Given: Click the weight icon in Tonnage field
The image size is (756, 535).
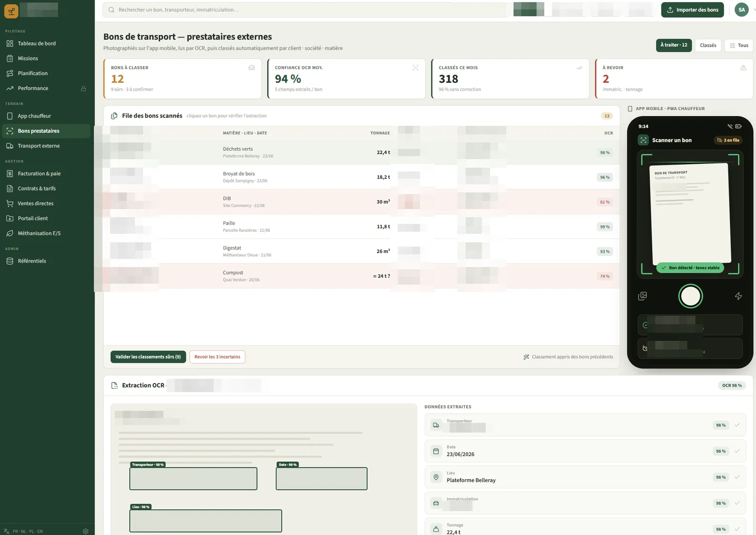Looking at the screenshot, I should (x=436, y=529).
